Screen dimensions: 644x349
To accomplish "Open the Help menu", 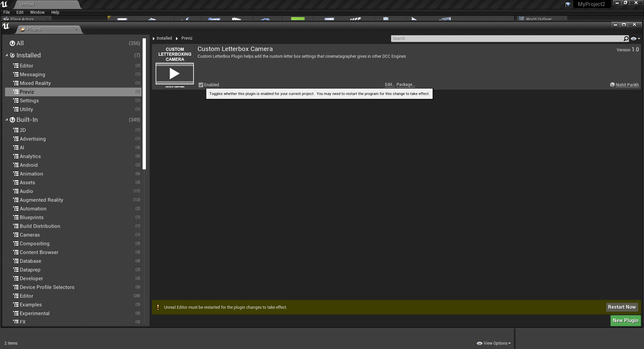I will 55,12.
